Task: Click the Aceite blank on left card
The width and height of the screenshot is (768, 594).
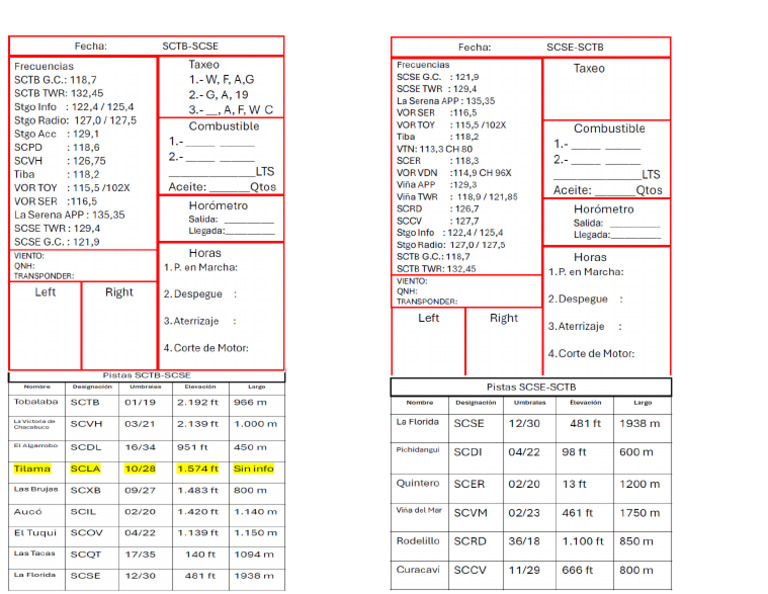Action: click(x=229, y=188)
